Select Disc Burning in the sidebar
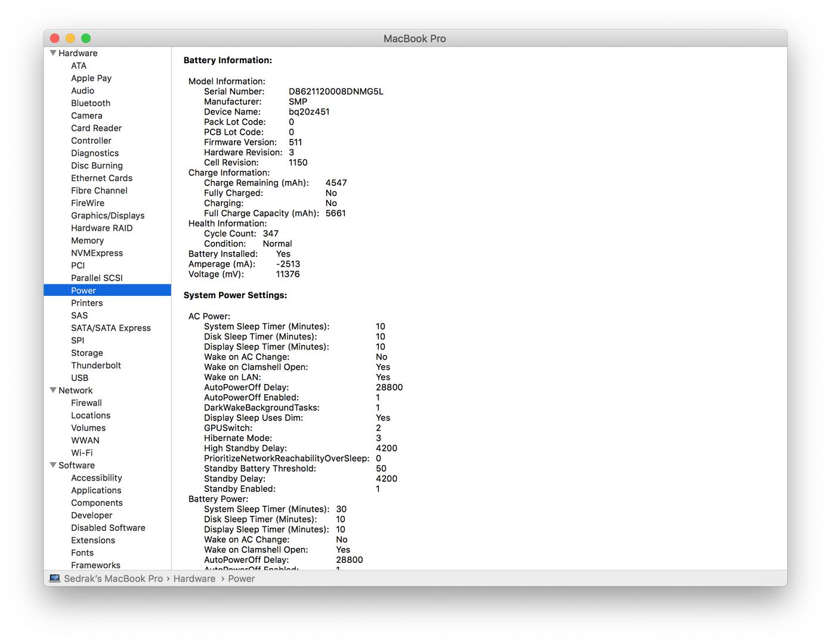Viewport: 831px width, 644px height. (97, 166)
